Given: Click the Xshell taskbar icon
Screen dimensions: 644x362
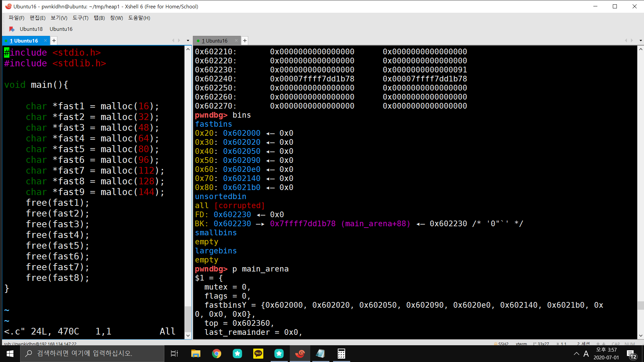Looking at the screenshot, I should tap(300, 354).
